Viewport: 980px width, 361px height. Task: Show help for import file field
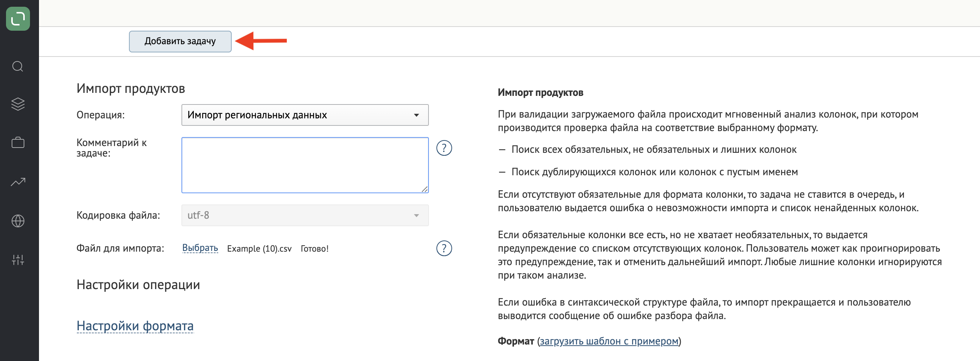tap(444, 248)
